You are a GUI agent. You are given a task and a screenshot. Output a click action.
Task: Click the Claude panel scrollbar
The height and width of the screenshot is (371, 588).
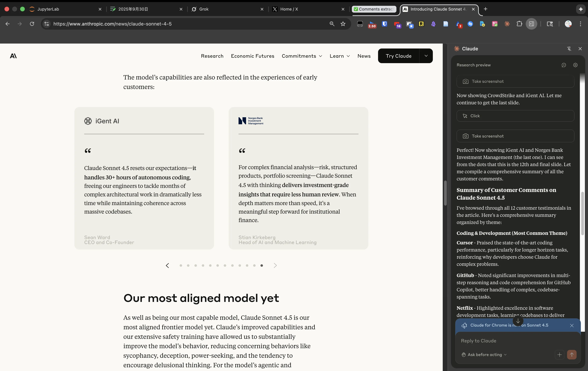point(582,213)
